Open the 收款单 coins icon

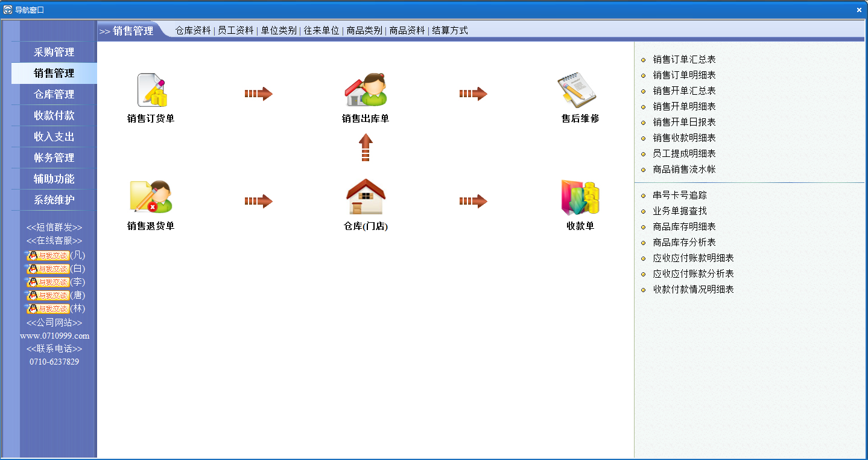point(580,197)
